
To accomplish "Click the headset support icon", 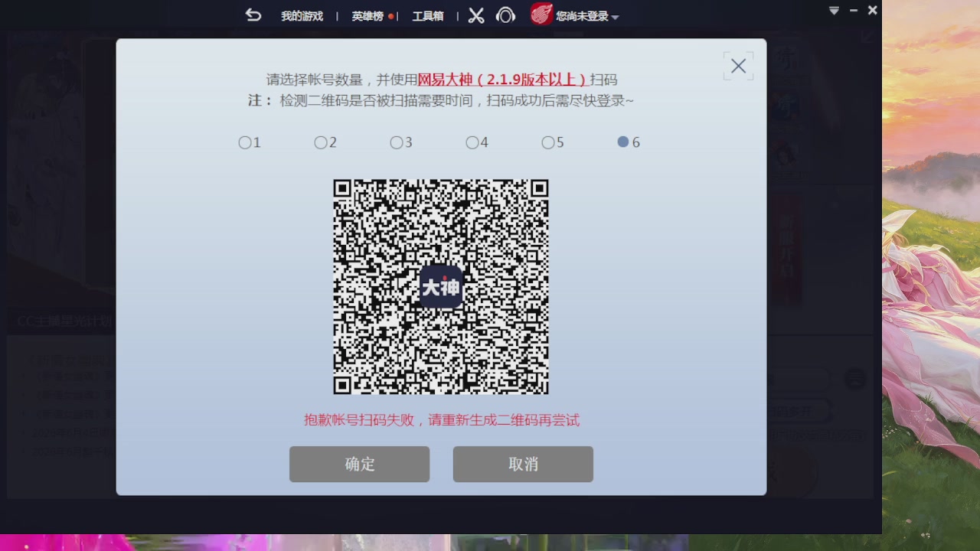I will (505, 15).
